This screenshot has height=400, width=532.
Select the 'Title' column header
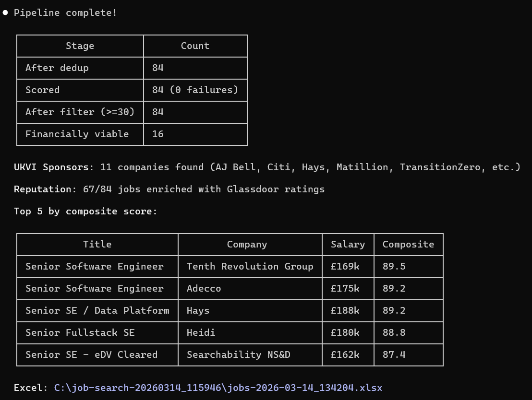pyautogui.click(x=97, y=245)
